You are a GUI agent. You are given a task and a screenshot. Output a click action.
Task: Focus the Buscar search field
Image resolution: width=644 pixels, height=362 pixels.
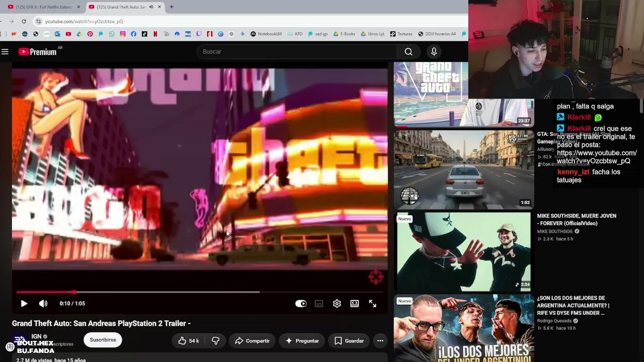click(x=297, y=52)
